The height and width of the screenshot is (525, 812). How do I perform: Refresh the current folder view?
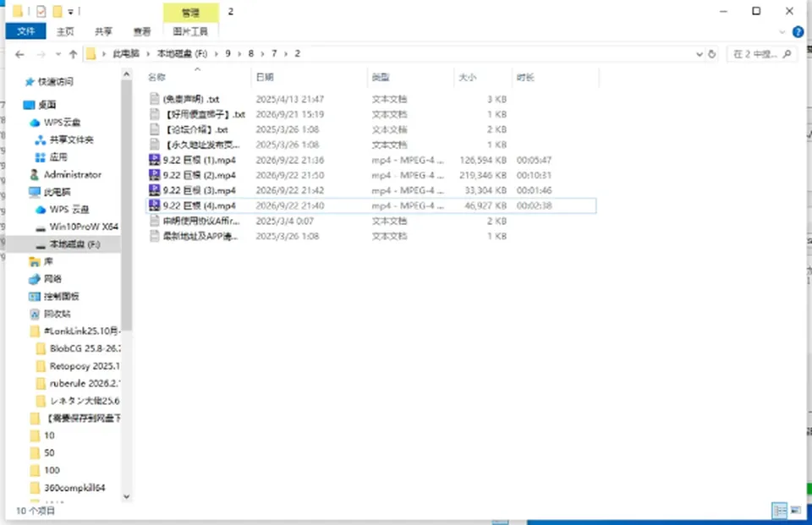[712, 54]
